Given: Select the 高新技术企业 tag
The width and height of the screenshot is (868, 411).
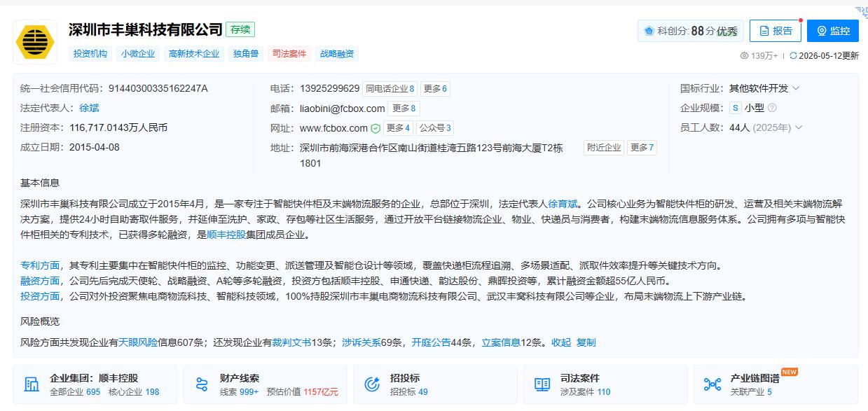Looking at the screenshot, I should point(194,54).
